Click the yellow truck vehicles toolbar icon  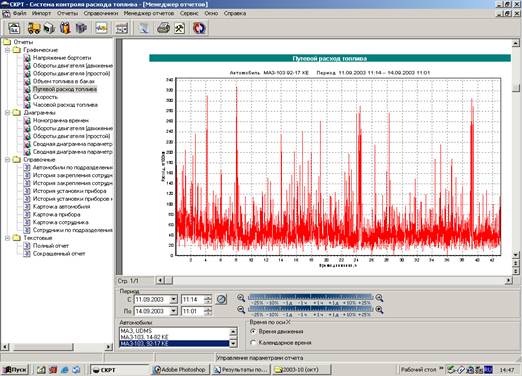click(34, 28)
